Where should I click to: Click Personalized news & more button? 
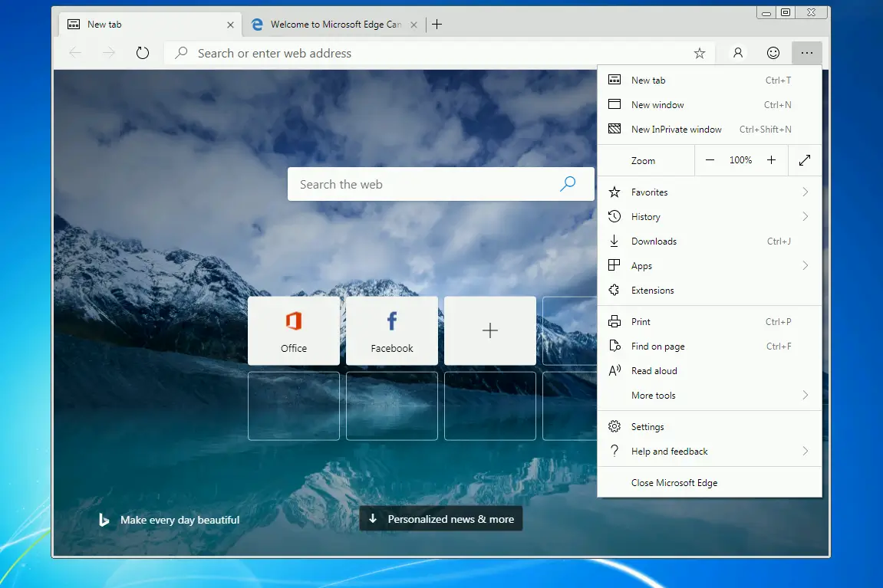(x=441, y=519)
